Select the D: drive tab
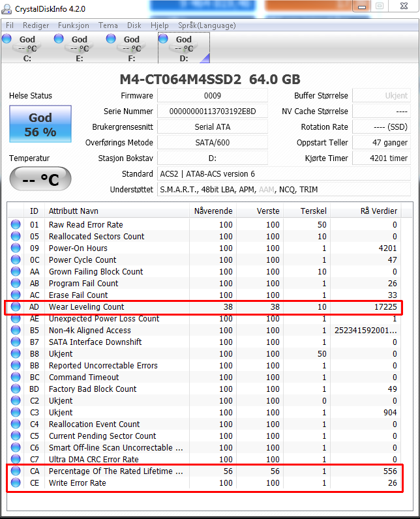This screenshot has height=519, width=420. point(184,48)
